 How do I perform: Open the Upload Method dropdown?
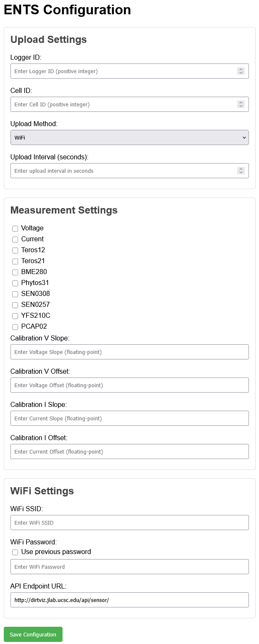(x=129, y=137)
